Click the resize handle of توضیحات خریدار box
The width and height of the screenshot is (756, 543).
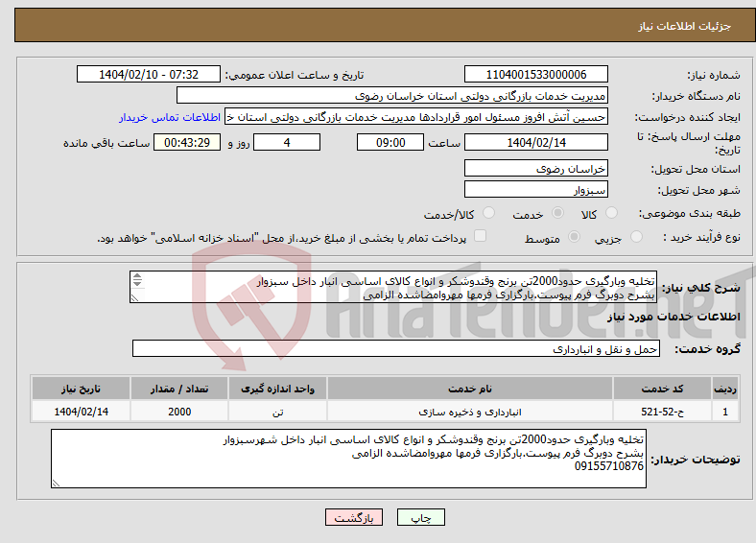point(56,483)
